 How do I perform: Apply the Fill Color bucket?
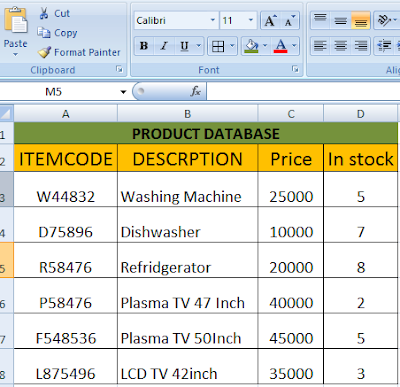click(252, 46)
